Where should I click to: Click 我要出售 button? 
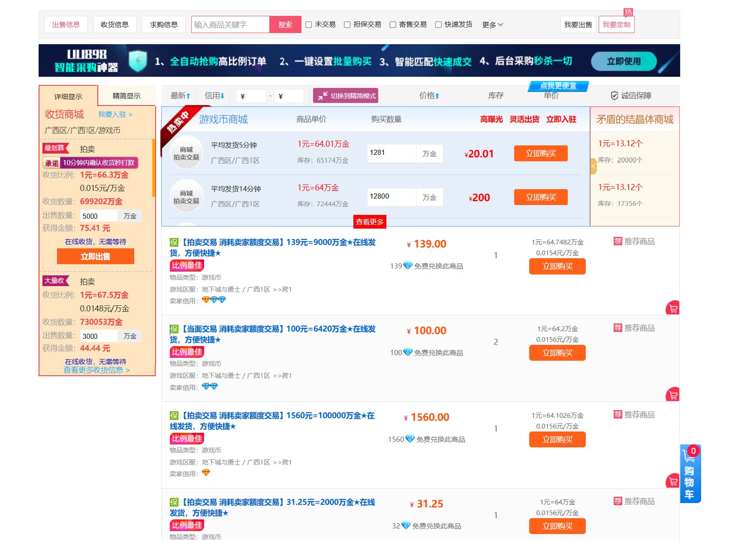[578, 24]
